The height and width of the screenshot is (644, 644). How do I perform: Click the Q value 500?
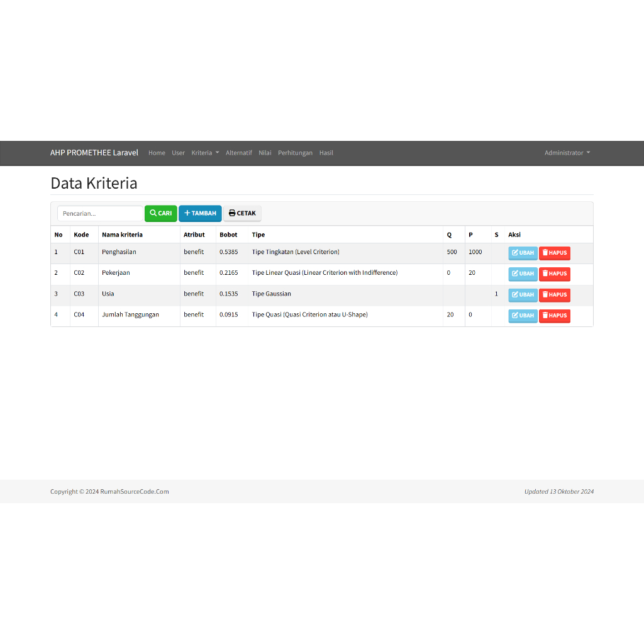(452, 252)
